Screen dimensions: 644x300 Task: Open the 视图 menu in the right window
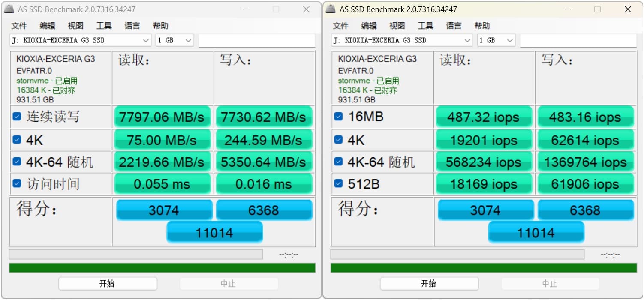click(x=397, y=26)
